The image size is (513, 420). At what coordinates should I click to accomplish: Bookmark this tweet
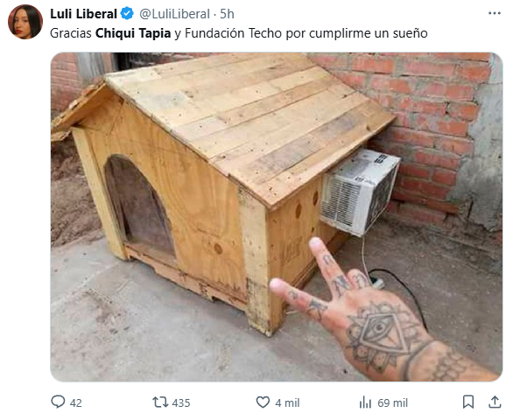468,402
